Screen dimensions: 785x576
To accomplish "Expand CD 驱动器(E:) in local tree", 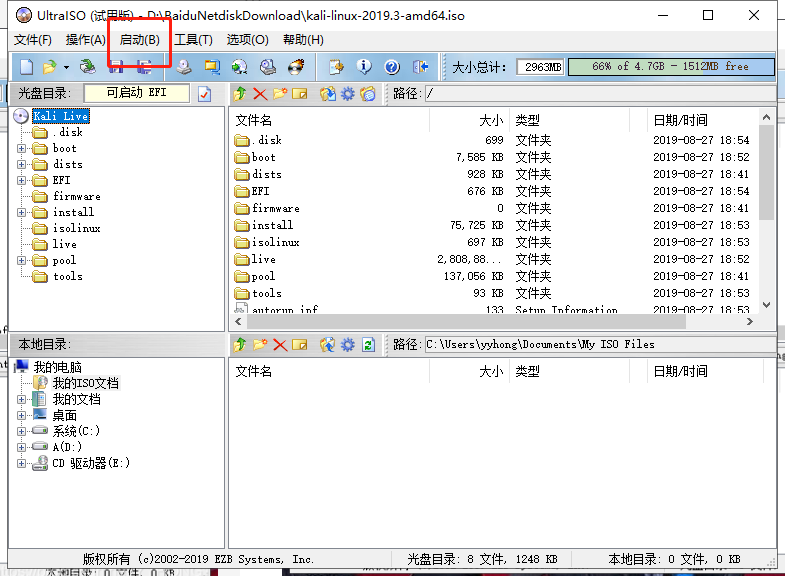I will pyautogui.click(x=22, y=463).
